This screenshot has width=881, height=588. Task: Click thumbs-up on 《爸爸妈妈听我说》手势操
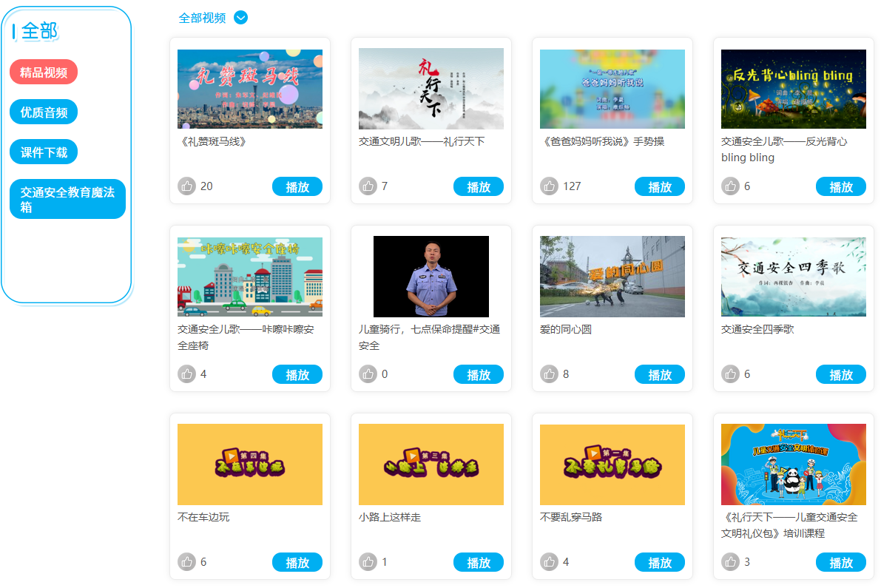[x=549, y=186]
